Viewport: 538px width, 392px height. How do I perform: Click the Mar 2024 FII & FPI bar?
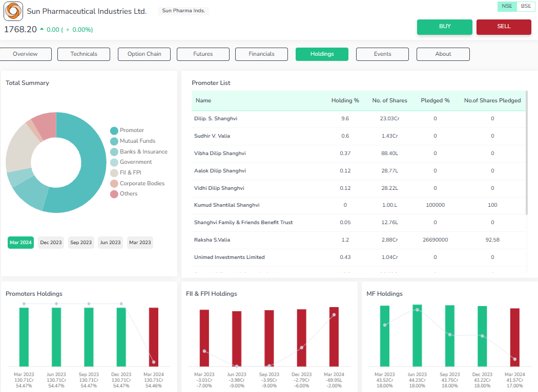334,337
